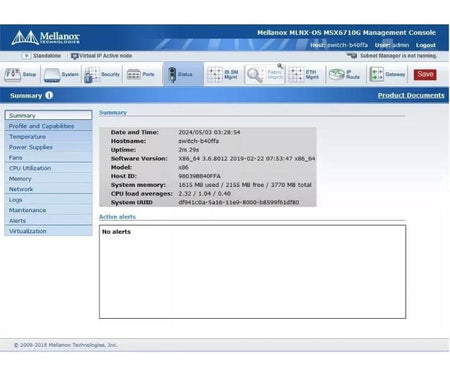The height and width of the screenshot is (375, 450).
Task: Open the System switch icon
Action: [52, 75]
